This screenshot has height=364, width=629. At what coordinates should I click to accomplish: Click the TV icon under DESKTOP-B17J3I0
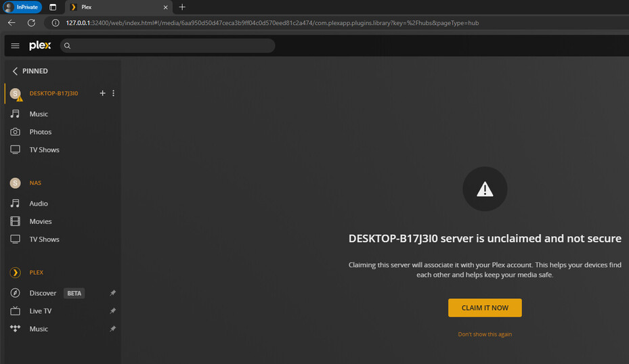point(16,150)
